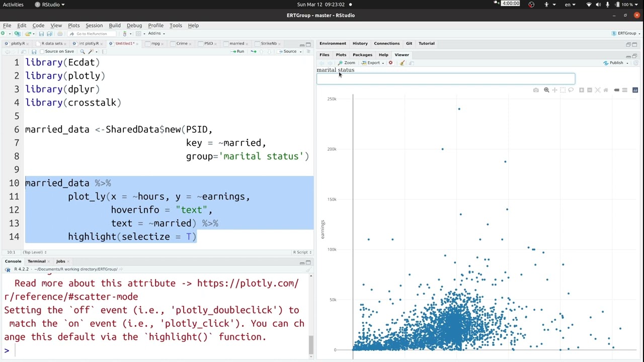Source the current script
This screenshot has width=644, height=362.
287,51
